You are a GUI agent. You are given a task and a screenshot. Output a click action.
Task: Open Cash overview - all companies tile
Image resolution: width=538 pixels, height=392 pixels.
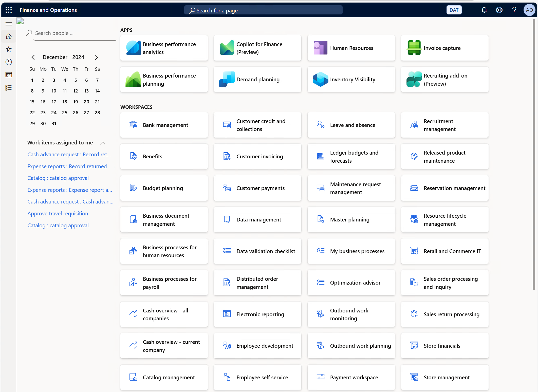[164, 314]
